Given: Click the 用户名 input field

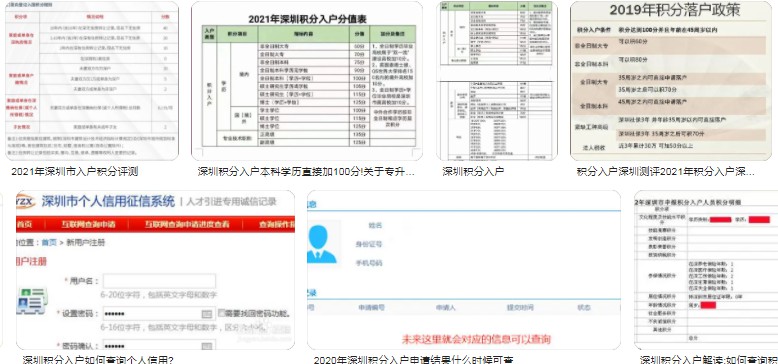Looking at the screenshot, I should point(159,281).
